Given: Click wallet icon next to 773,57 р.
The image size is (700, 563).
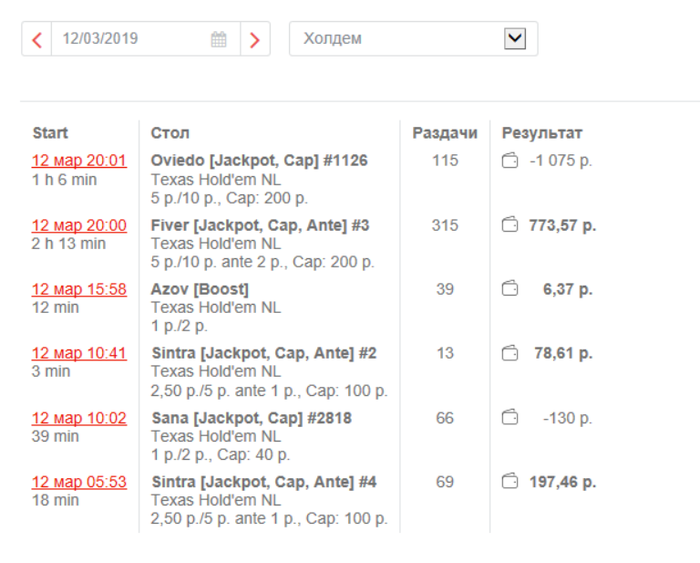Looking at the screenshot, I should [510, 225].
